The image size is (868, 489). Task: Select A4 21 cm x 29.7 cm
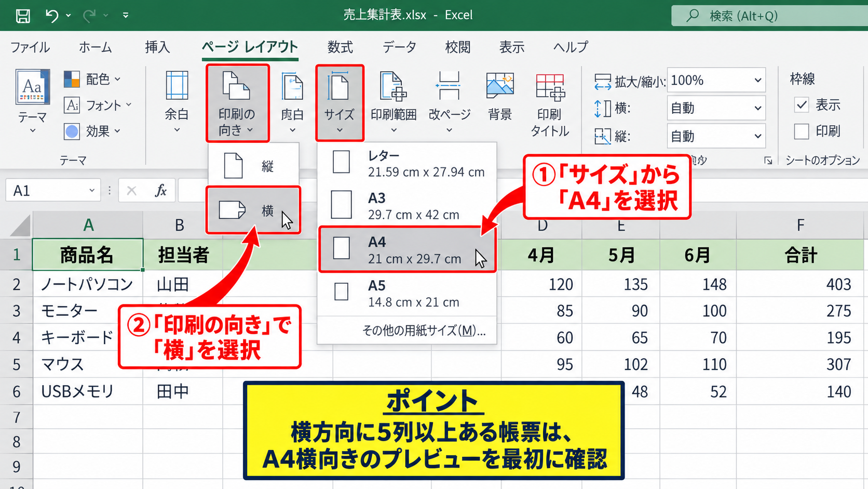(407, 249)
